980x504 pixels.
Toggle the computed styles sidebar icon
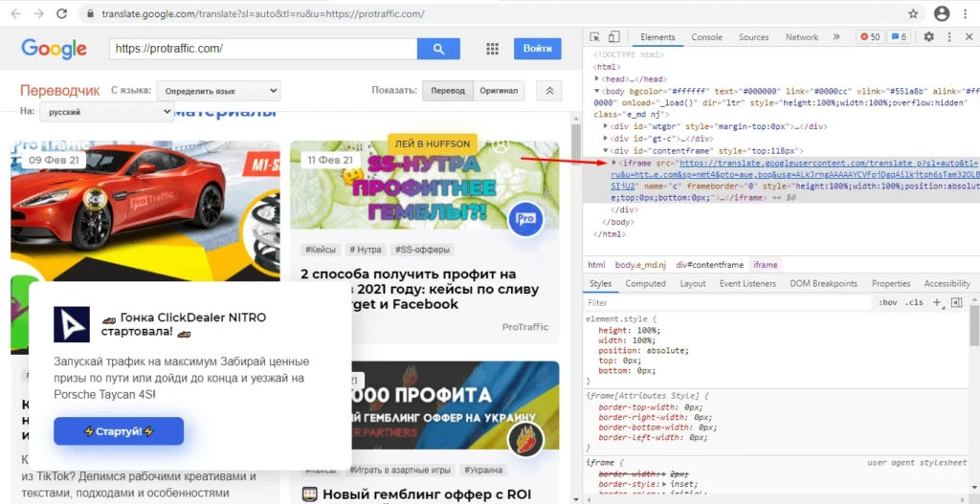tap(956, 303)
